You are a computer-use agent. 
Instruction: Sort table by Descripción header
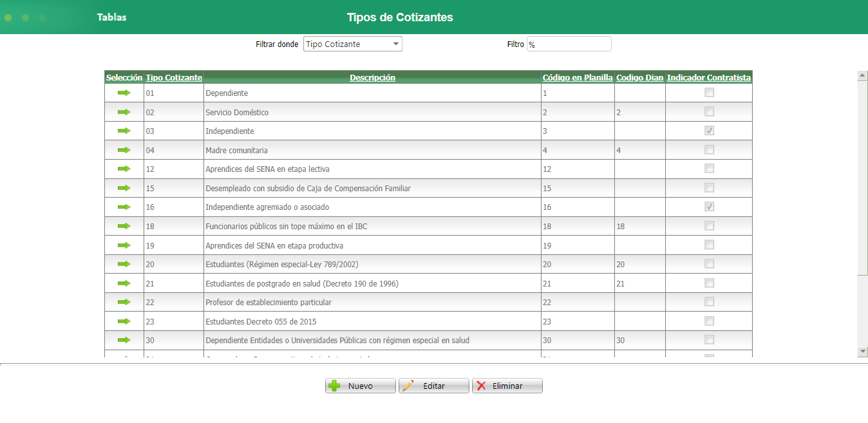[373, 78]
